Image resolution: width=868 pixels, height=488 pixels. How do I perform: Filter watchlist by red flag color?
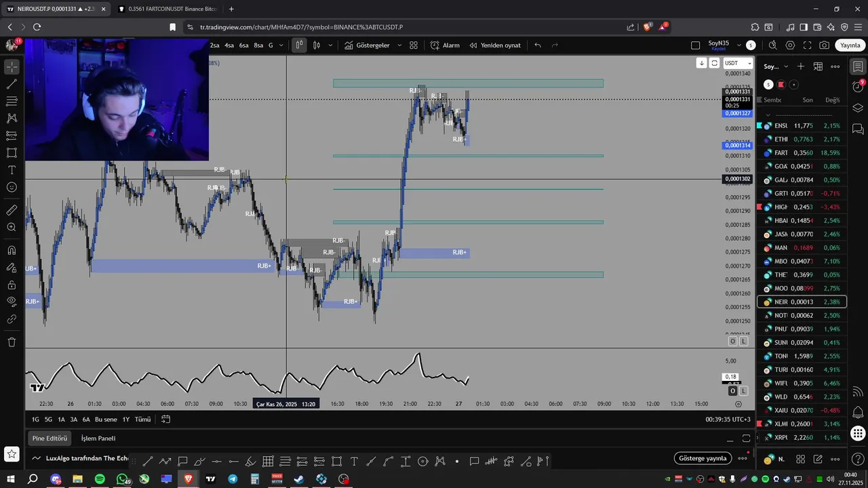pyautogui.click(x=781, y=85)
